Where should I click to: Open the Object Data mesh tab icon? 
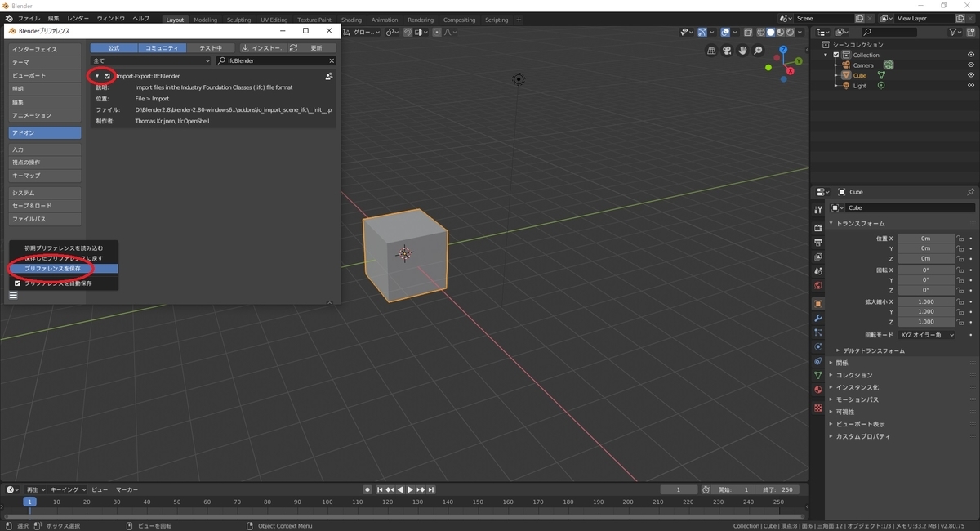coord(817,375)
